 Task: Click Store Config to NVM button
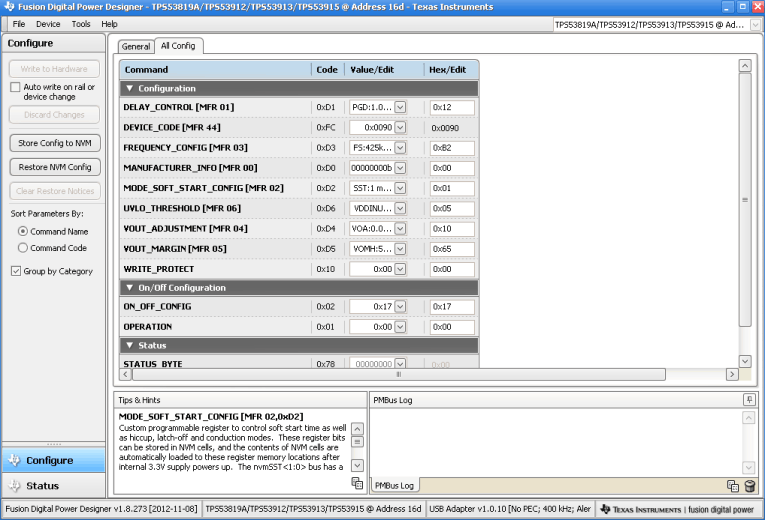pyautogui.click(x=55, y=143)
